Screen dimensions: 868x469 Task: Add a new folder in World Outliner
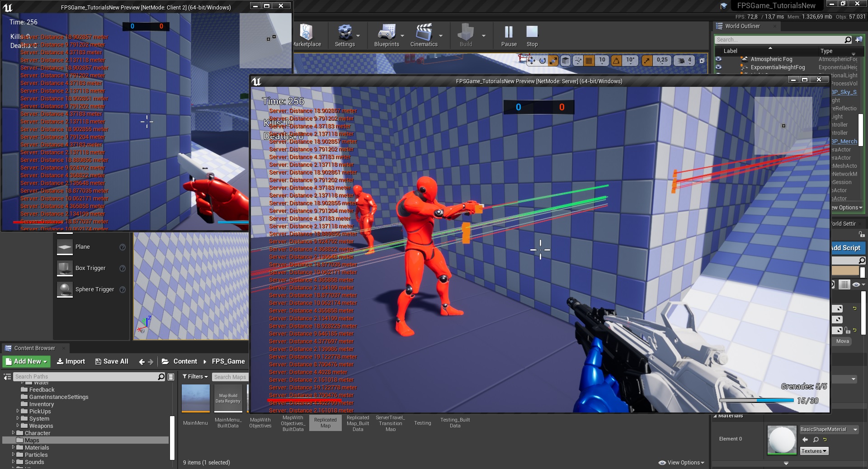pos(859,40)
